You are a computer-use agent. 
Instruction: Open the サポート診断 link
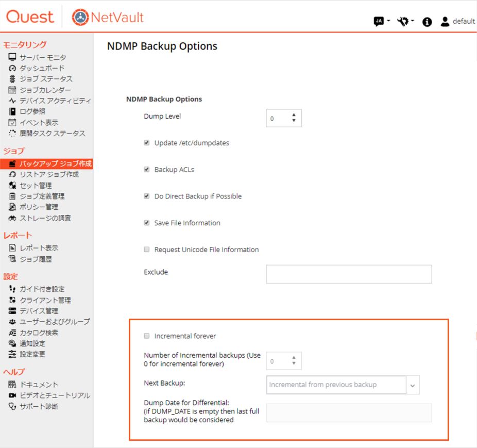click(x=39, y=406)
